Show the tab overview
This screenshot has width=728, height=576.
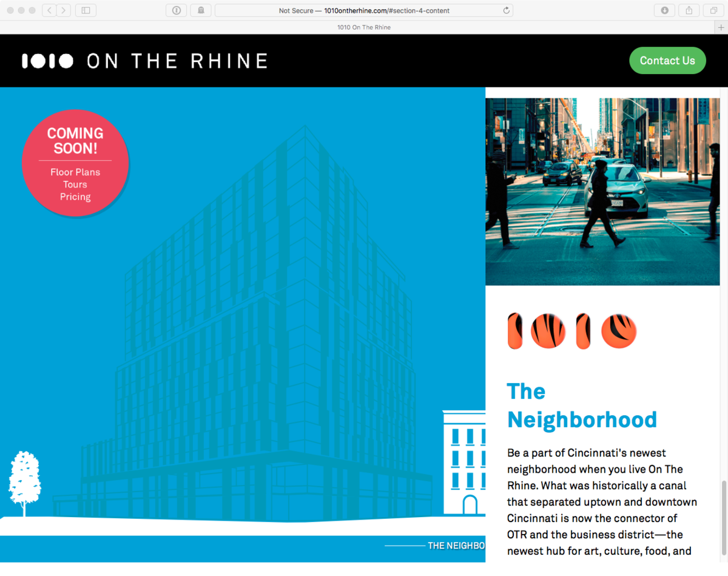click(713, 10)
